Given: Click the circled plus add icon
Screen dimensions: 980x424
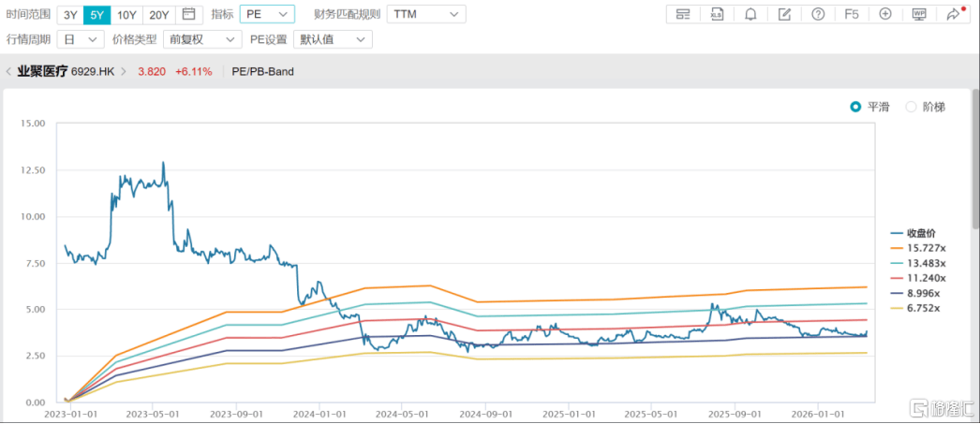Looking at the screenshot, I should pyautogui.click(x=885, y=14).
